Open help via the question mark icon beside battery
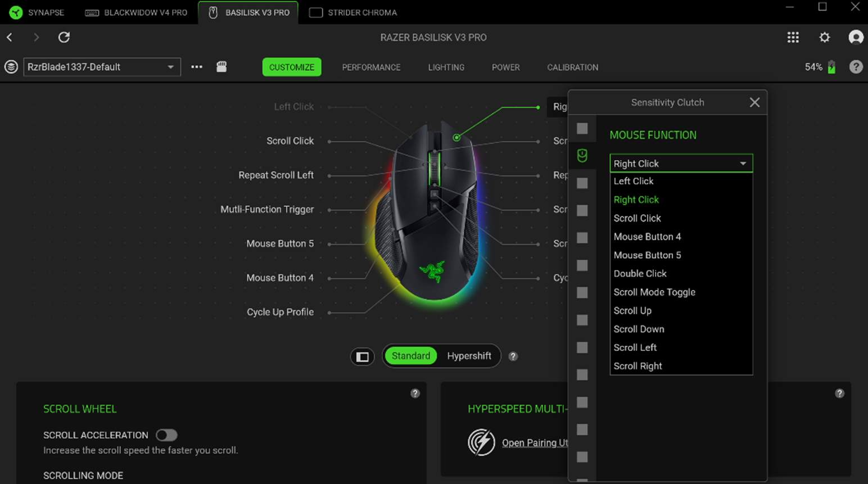This screenshot has width=868, height=484. [856, 66]
